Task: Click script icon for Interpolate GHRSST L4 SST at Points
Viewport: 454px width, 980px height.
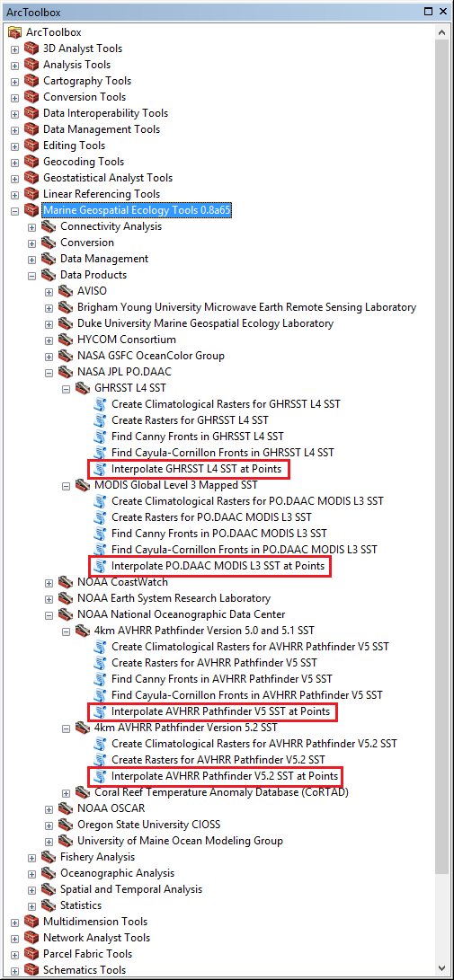Action: tap(100, 469)
